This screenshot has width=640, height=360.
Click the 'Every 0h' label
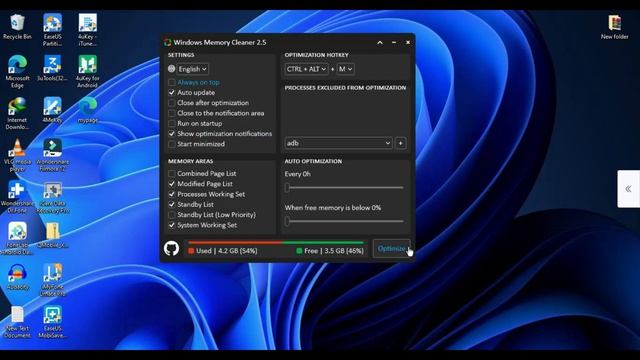[297, 174]
